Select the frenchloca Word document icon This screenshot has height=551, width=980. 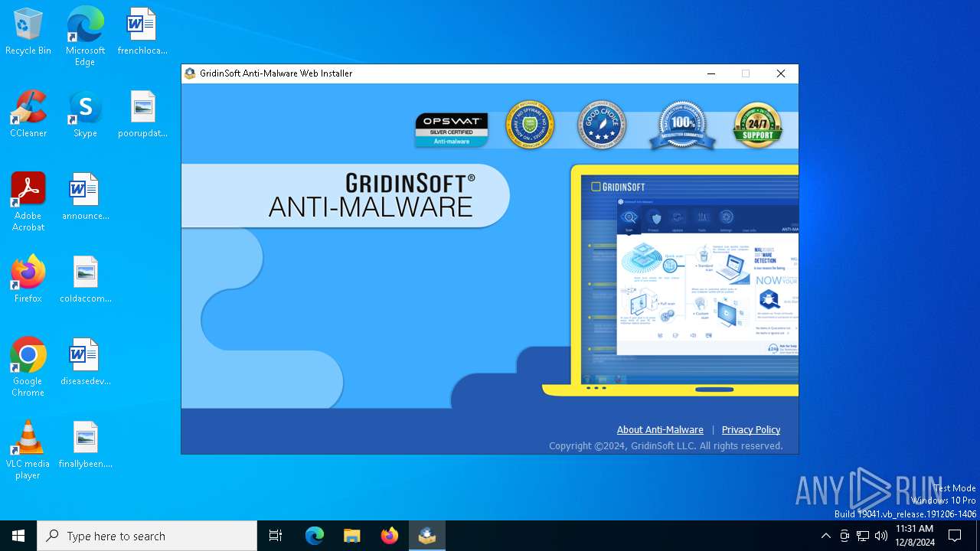pos(142,32)
